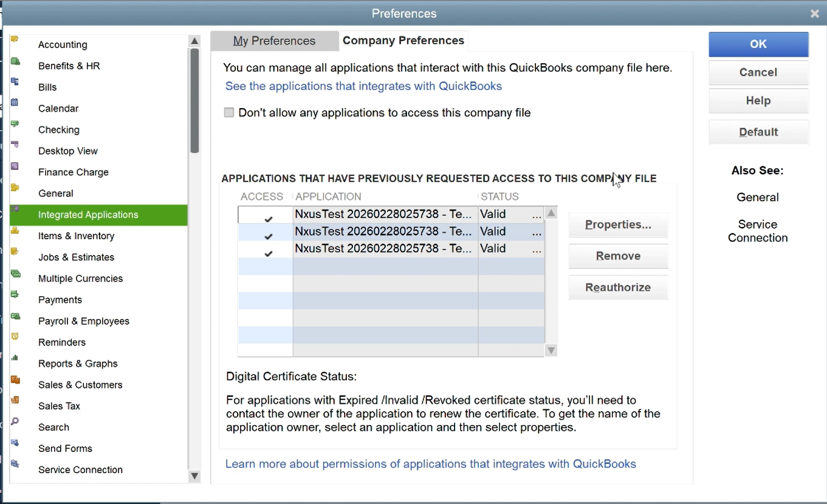Viewport: 827px width, 504px height.
Task: Click the Reports & Graphs chart icon
Action: (x=15, y=358)
